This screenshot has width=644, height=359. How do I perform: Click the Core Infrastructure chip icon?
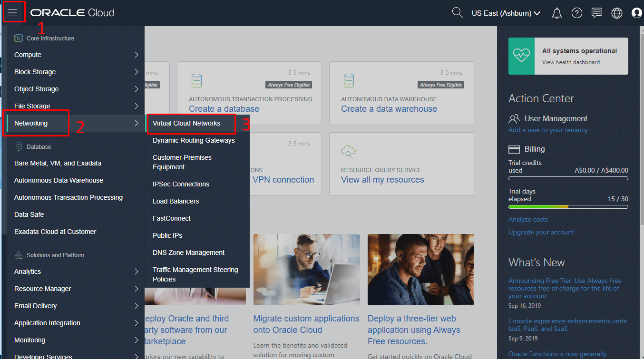coord(19,38)
